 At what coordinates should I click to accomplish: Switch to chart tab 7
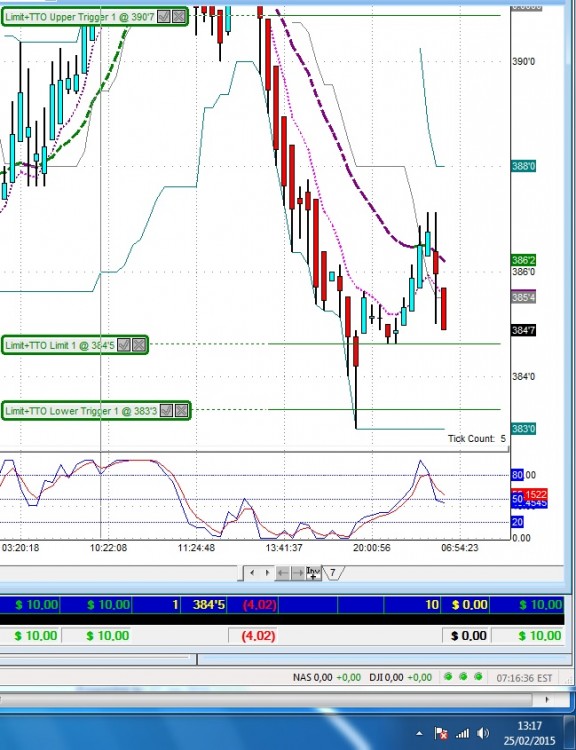coord(332,573)
